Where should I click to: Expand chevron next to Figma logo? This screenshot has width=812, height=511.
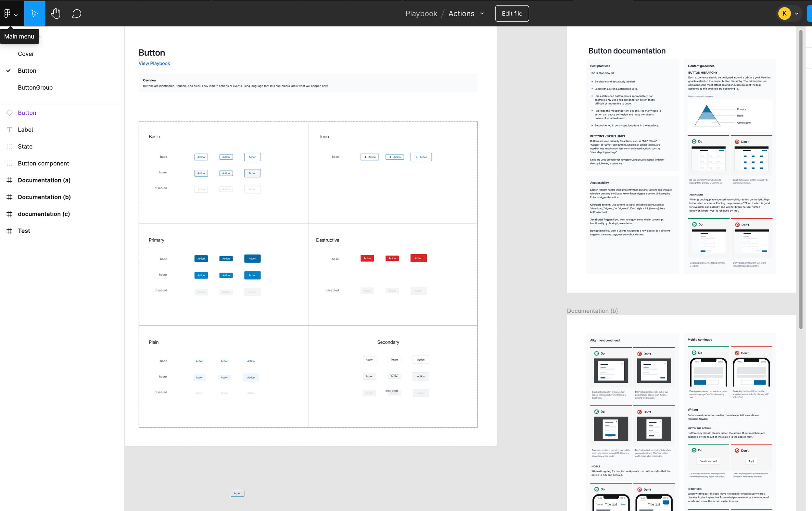[16, 15]
